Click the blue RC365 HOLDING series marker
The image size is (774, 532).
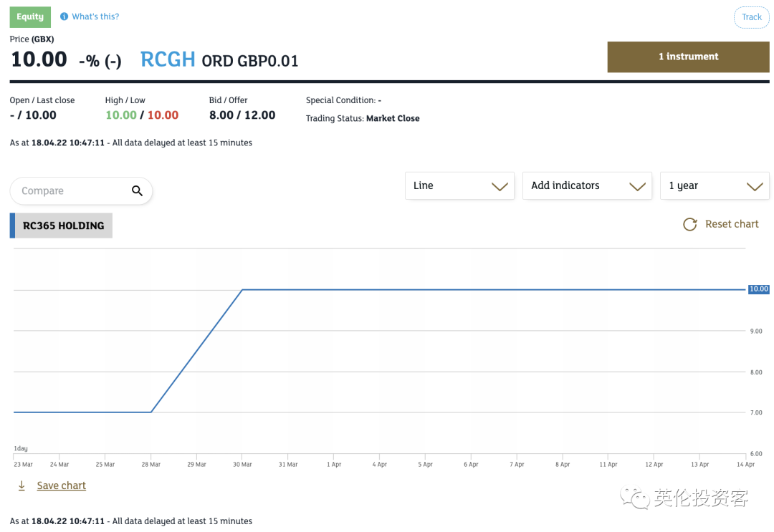[12, 226]
